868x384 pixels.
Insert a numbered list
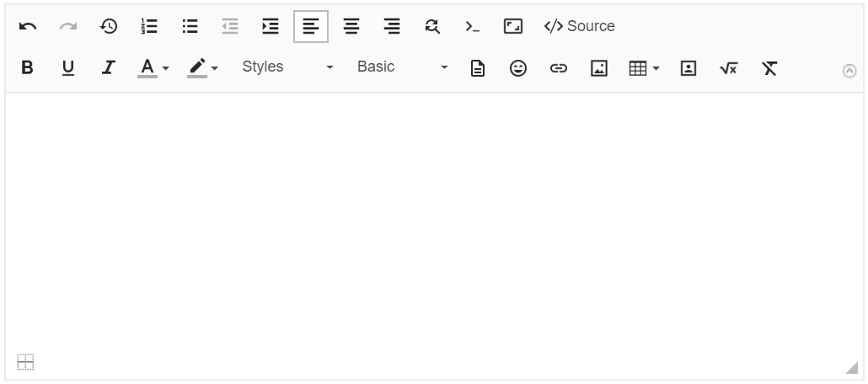point(149,27)
